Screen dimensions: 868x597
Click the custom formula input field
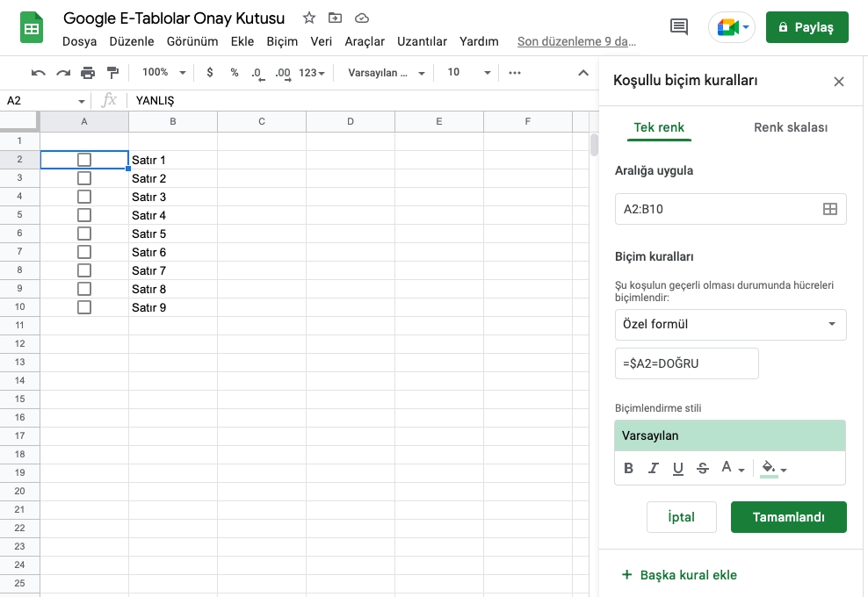click(686, 363)
